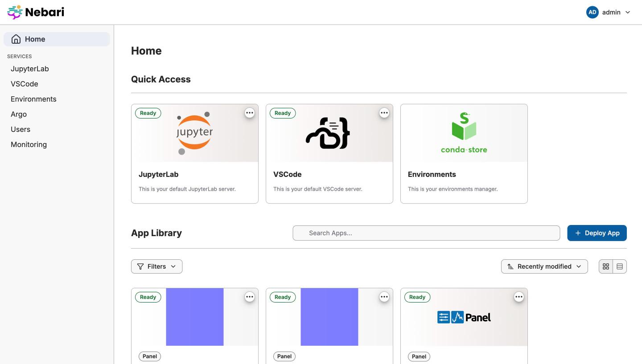The image size is (642, 364).
Task: Open the VSCode card three-dot menu
Action: tap(384, 113)
